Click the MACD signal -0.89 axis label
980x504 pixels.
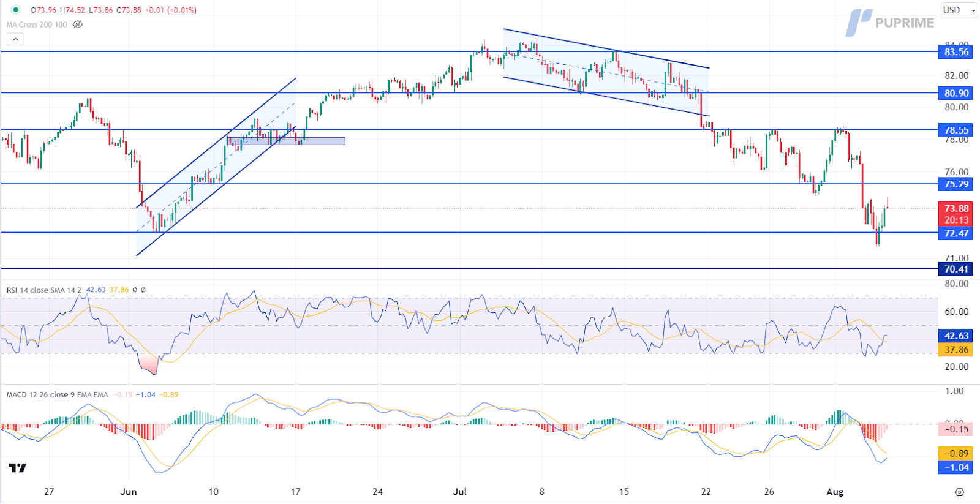click(956, 453)
